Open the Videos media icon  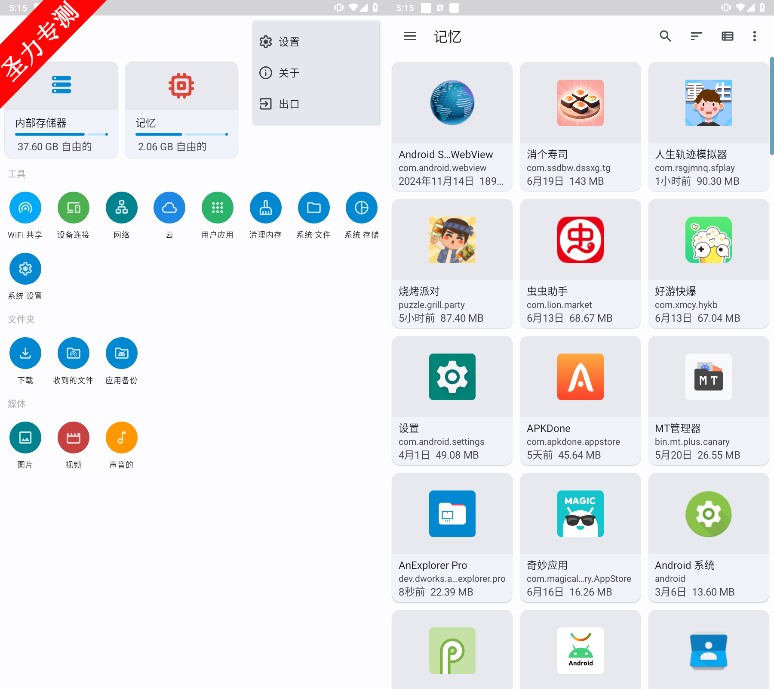pos(73,437)
